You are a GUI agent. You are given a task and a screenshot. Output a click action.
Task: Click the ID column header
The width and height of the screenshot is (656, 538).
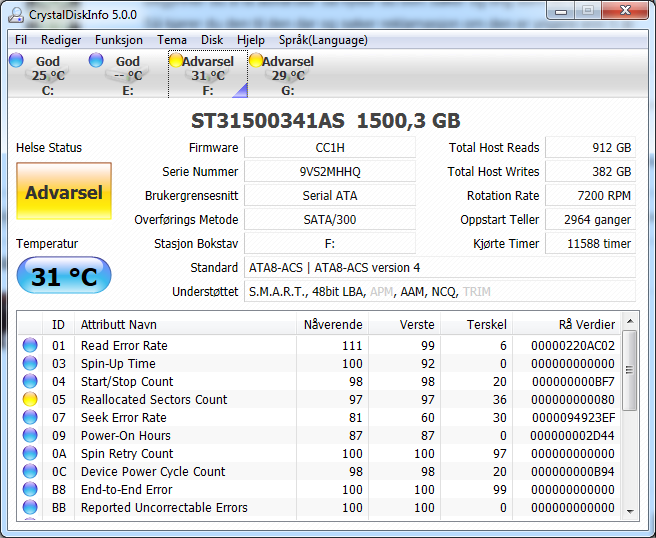[x=58, y=324]
